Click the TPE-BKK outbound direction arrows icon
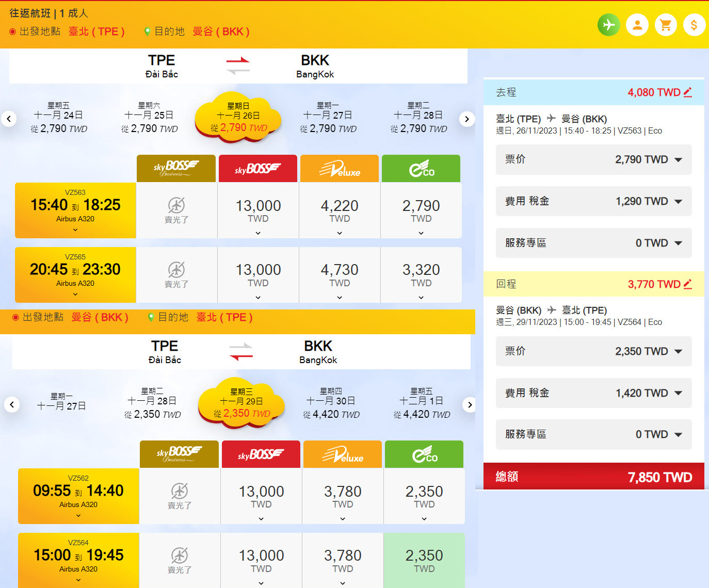 point(238,66)
